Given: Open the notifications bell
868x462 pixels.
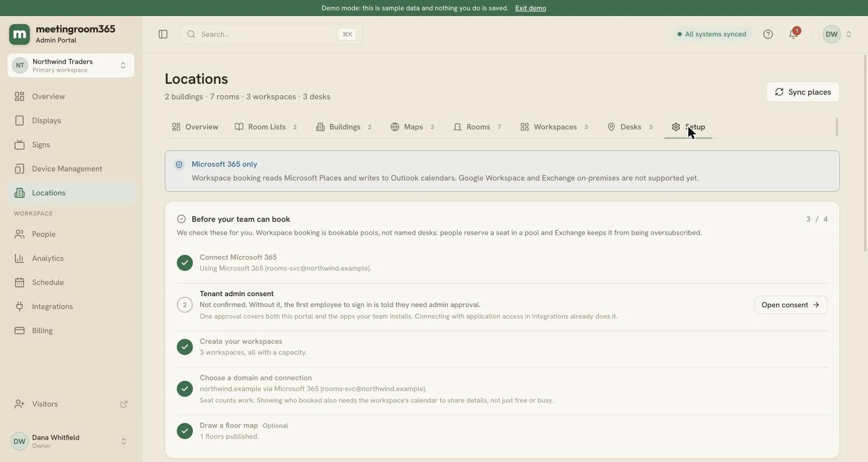Looking at the screenshot, I should (x=793, y=34).
